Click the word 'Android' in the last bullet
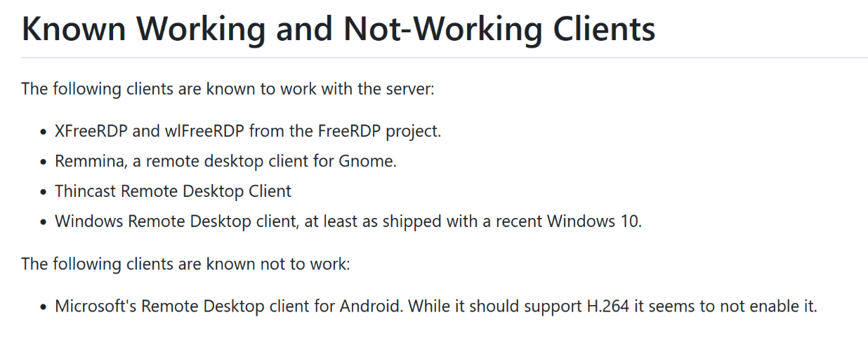The image size is (868, 341). click(371, 307)
